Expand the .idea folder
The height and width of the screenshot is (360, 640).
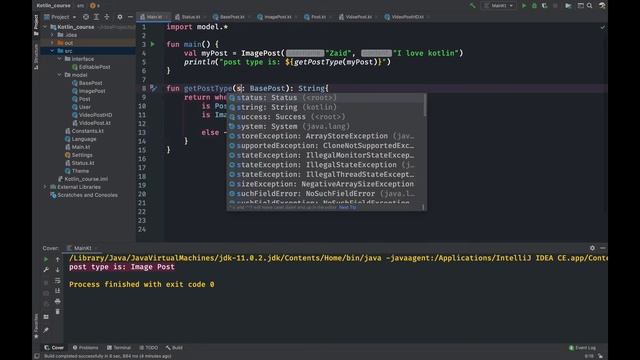(52, 35)
